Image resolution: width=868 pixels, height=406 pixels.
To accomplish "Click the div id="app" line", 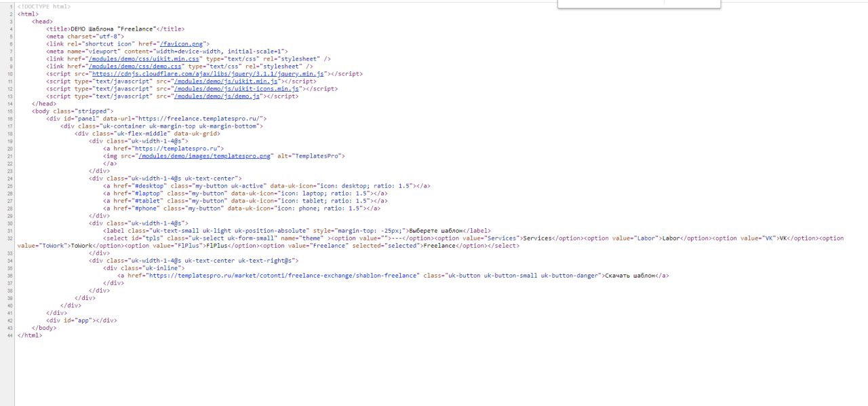I will [81, 320].
